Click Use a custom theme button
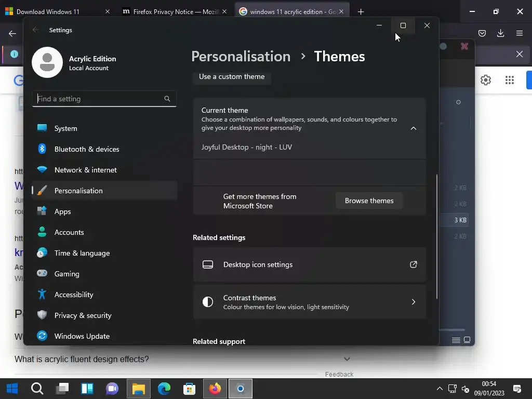Image resolution: width=532 pixels, height=399 pixels. point(232,77)
